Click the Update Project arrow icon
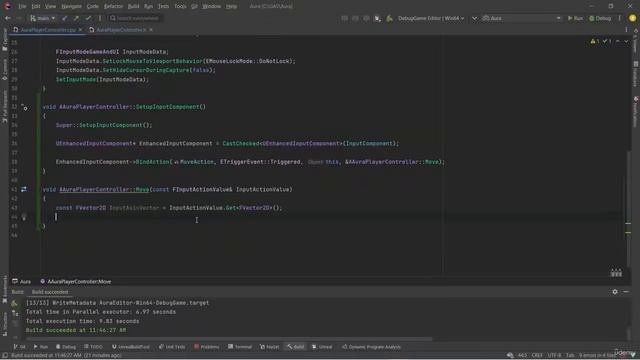 tap(64, 18)
